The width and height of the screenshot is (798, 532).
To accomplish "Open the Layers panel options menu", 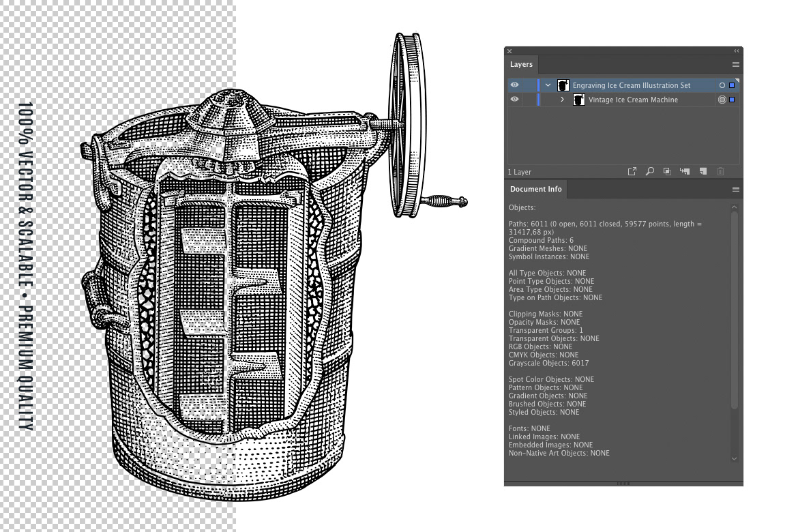I will [735, 65].
